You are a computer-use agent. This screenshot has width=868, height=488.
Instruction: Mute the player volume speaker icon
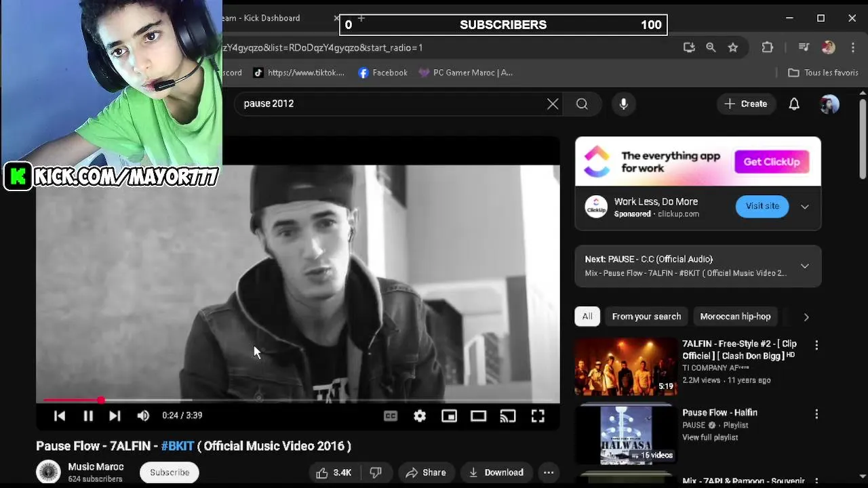click(x=143, y=415)
